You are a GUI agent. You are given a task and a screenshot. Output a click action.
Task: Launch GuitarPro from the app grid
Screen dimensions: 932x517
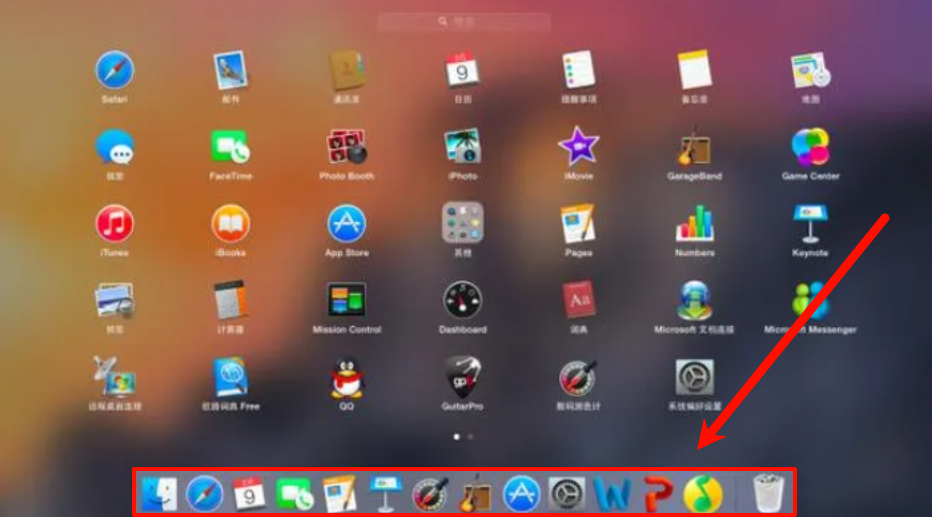click(x=462, y=378)
